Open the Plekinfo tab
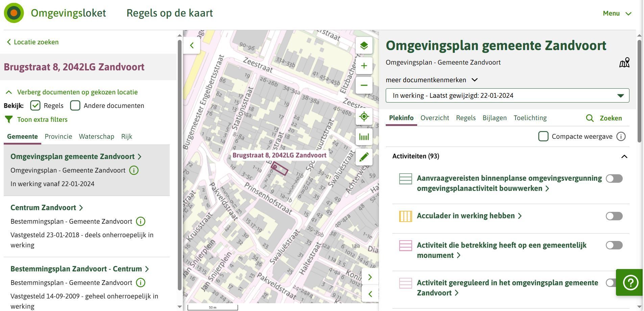 tap(401, 118)
